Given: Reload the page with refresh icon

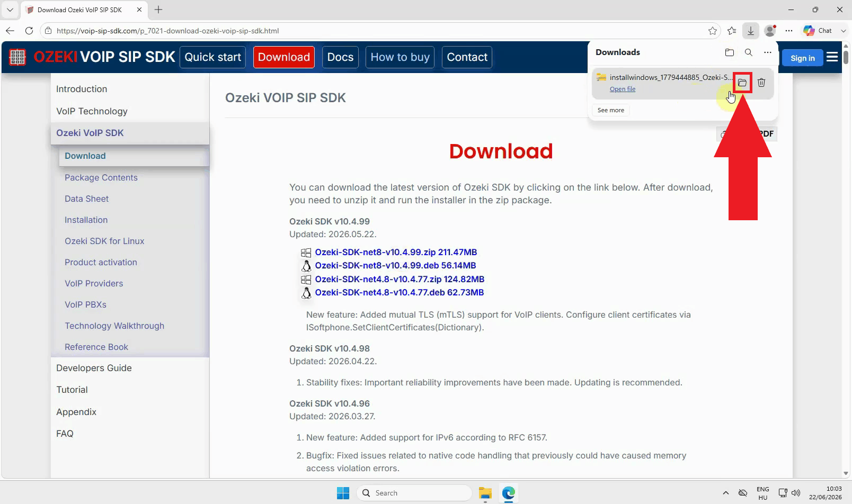Looking at the screenshot, I should point(29,31).
